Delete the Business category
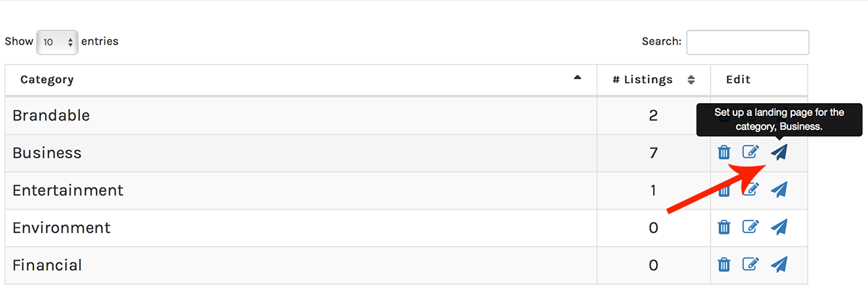 point(724,153)
